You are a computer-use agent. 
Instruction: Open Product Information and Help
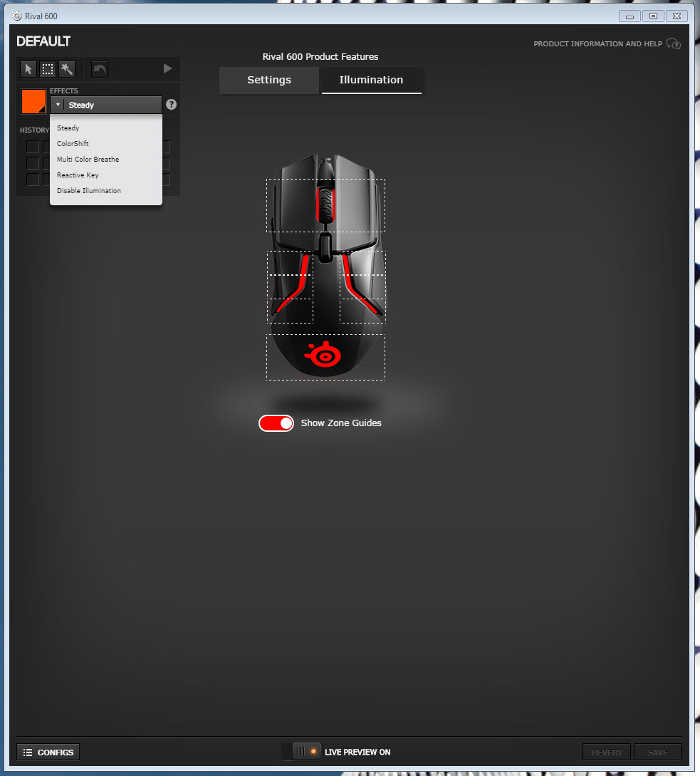tap(597, 43)
